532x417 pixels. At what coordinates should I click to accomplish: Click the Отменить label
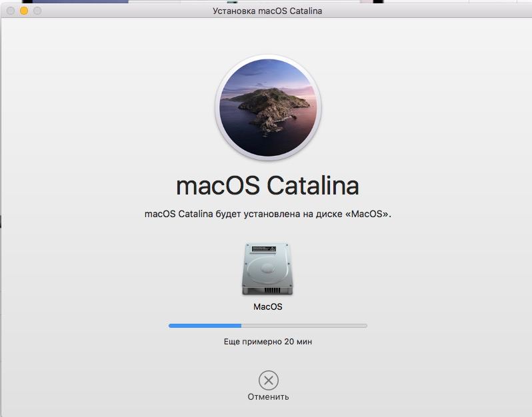point(268,396)
